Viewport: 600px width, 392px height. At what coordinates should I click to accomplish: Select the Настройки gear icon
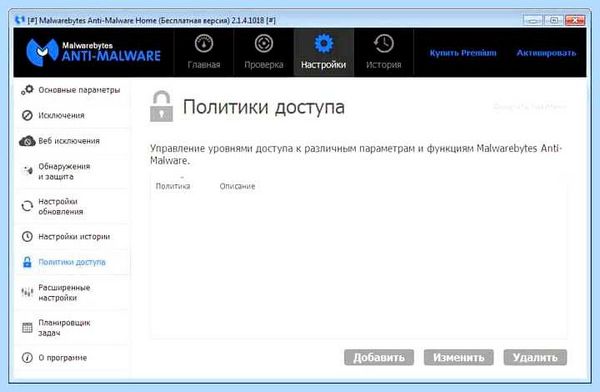click(324, 44)
